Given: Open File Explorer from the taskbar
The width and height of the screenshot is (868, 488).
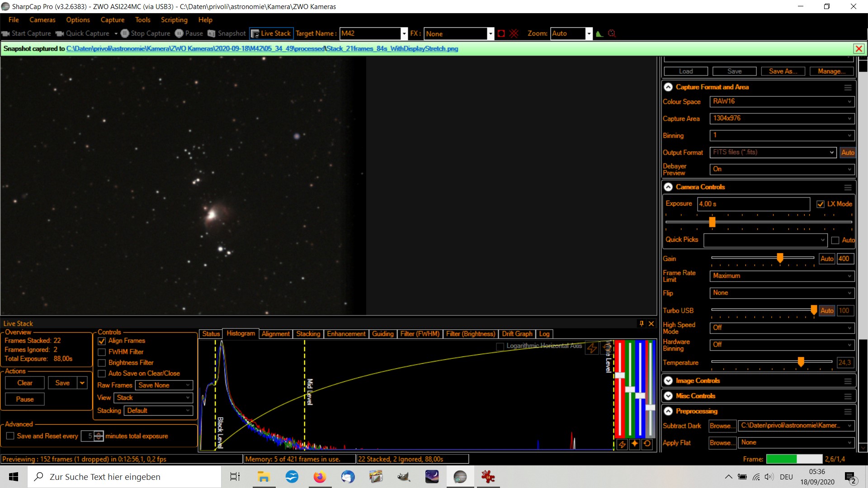Looking at the screenshot, I should 264,477.
